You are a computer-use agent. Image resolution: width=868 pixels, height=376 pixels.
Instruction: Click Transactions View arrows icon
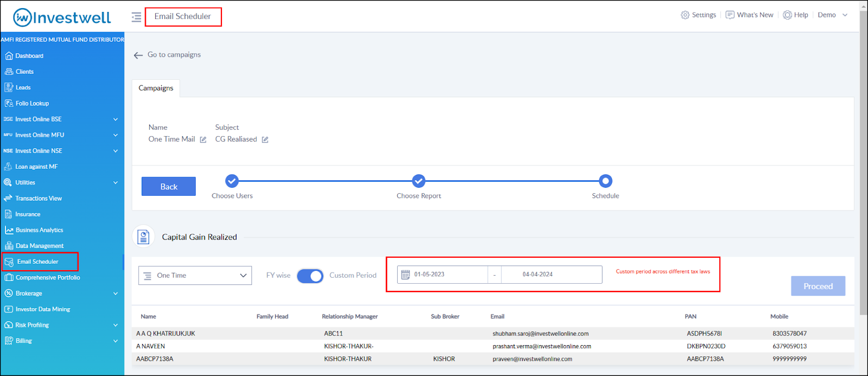(8, 199)
